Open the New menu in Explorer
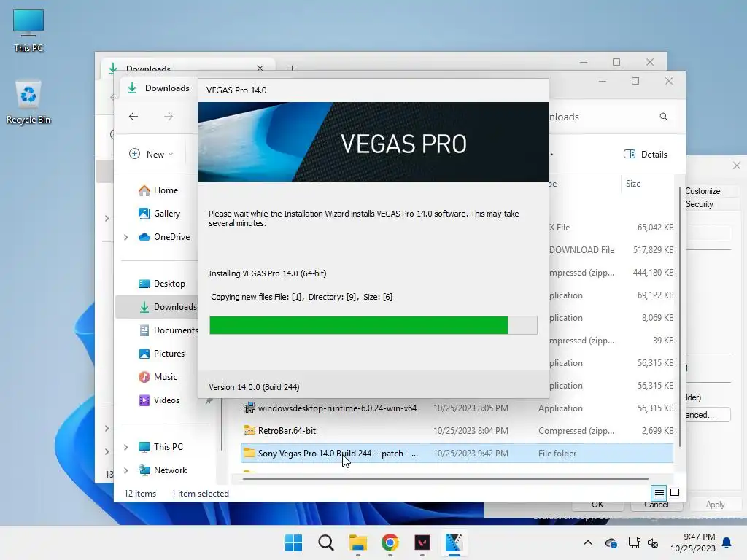Viewport: 747px width, 560px height. pyautogui.click(x=152, y=154)
